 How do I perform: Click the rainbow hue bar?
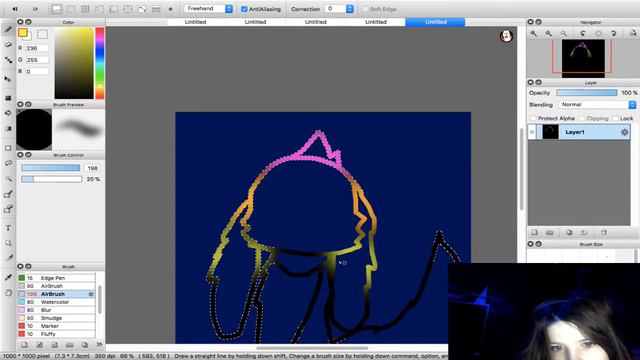[100, 63]
